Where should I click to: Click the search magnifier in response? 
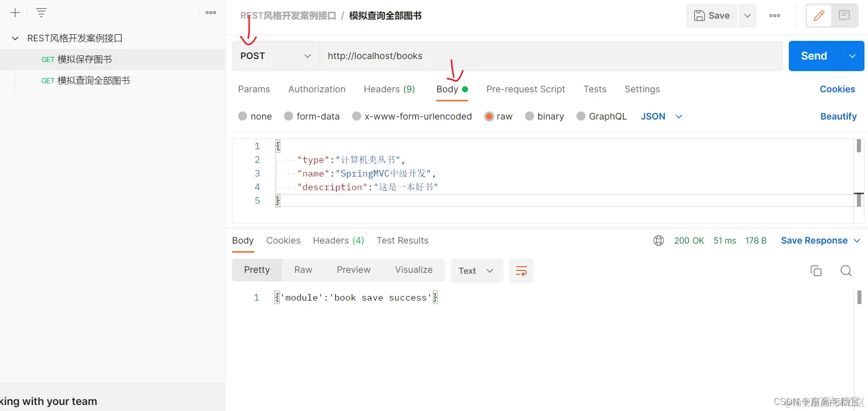[x=846, y=271]
